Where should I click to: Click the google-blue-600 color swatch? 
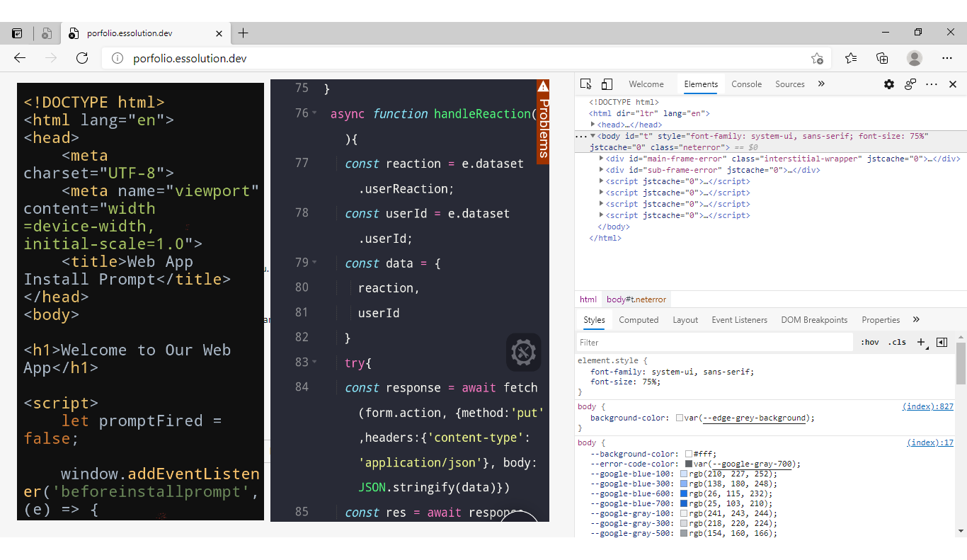[x=684, y=493]
